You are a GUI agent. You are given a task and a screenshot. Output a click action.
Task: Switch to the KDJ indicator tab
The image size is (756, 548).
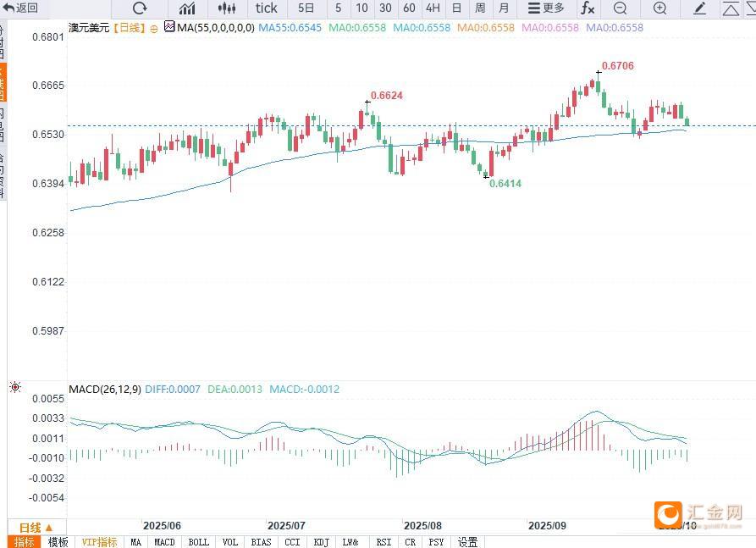click(321, 542)
